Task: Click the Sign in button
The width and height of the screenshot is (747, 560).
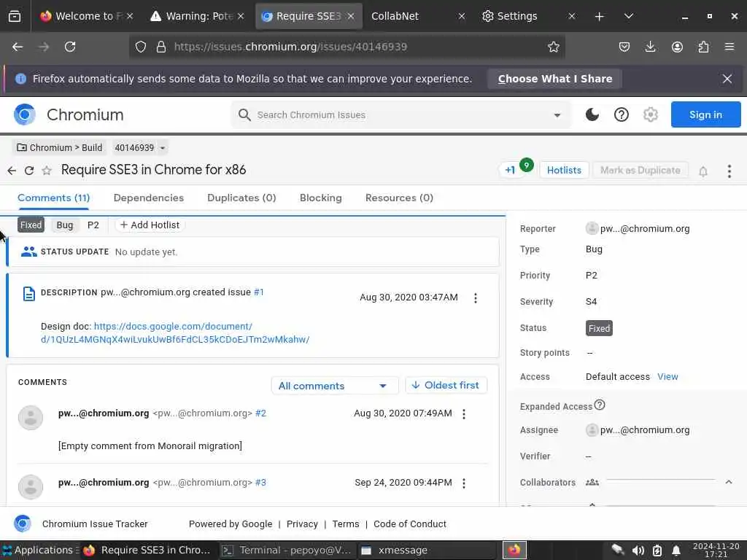Action: 705,114
